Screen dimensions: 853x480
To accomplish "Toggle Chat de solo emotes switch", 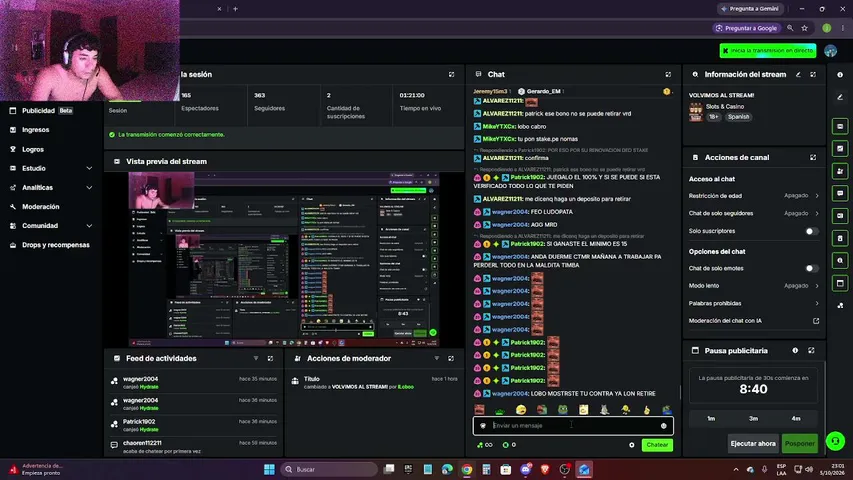I will coord(811,268).
